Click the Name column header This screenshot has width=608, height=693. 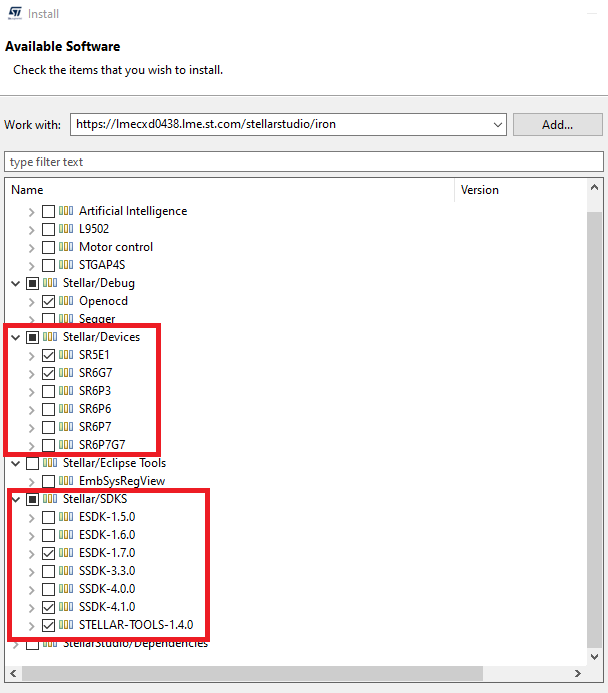(230, 190)
